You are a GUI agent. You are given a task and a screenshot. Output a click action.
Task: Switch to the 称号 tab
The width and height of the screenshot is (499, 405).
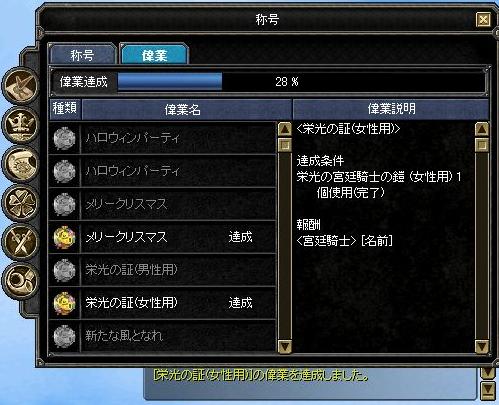82,54
